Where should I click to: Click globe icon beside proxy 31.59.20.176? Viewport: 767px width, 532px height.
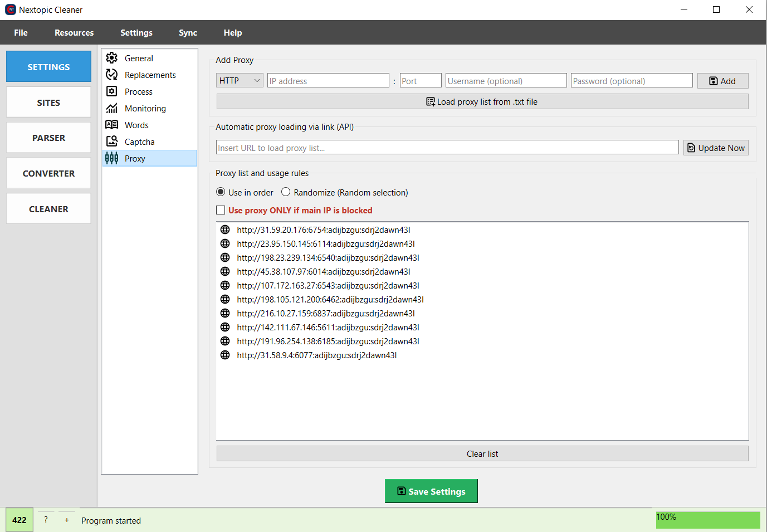225,230
